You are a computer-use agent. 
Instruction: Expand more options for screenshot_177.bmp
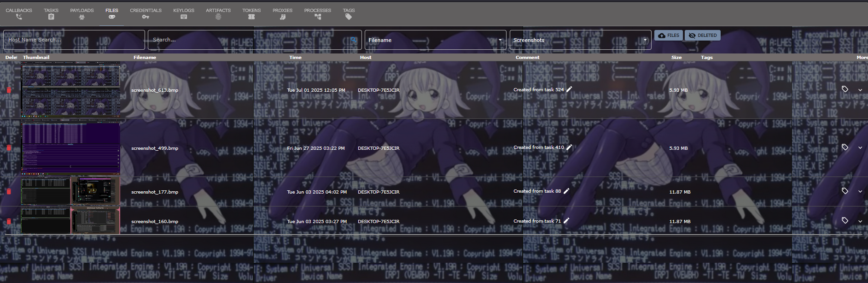click(860, 192)
